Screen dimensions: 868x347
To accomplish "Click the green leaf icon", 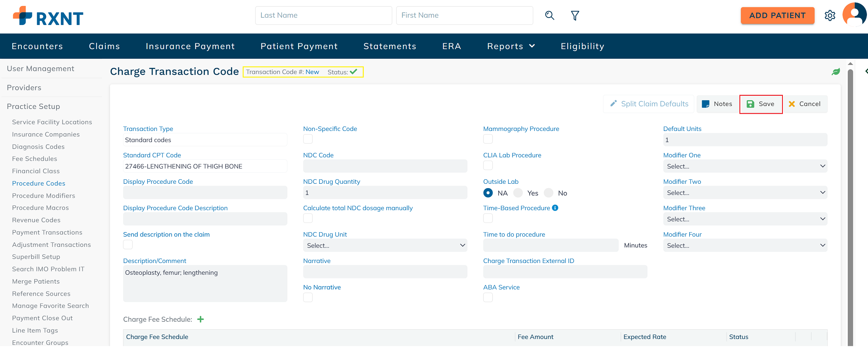I will tap(836, 72).
